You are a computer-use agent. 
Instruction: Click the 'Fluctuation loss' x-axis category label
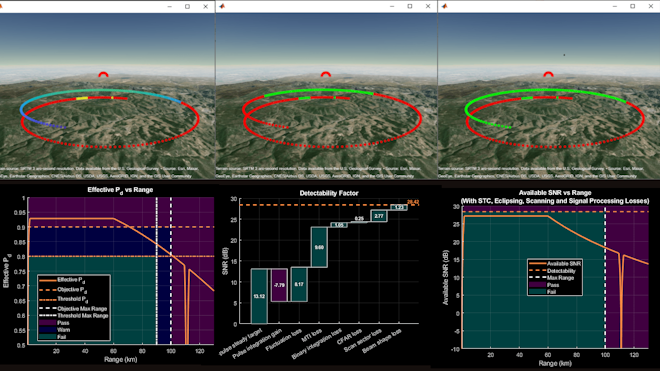pos(283,340)
